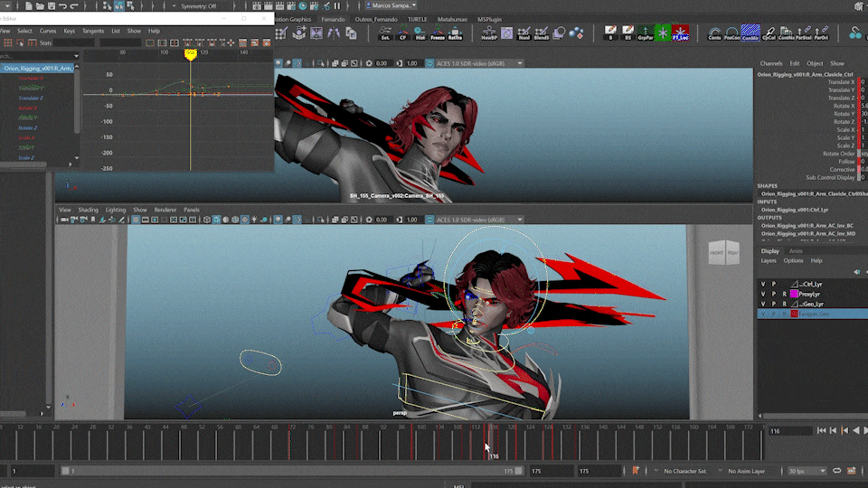The height and width of the screenshot is (488, 868).
Task: Toggle playback P on Ctrl_Lyr layer
Action: coord(773,284)
